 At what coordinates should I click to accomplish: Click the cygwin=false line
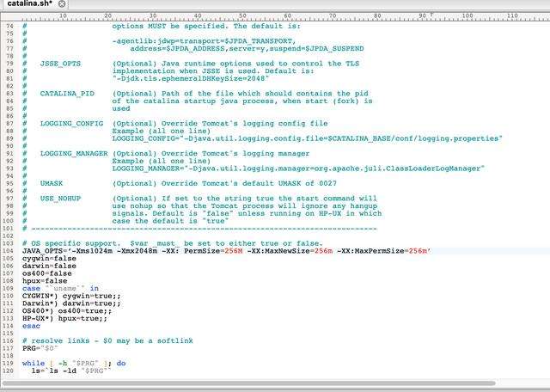(49, 259)
